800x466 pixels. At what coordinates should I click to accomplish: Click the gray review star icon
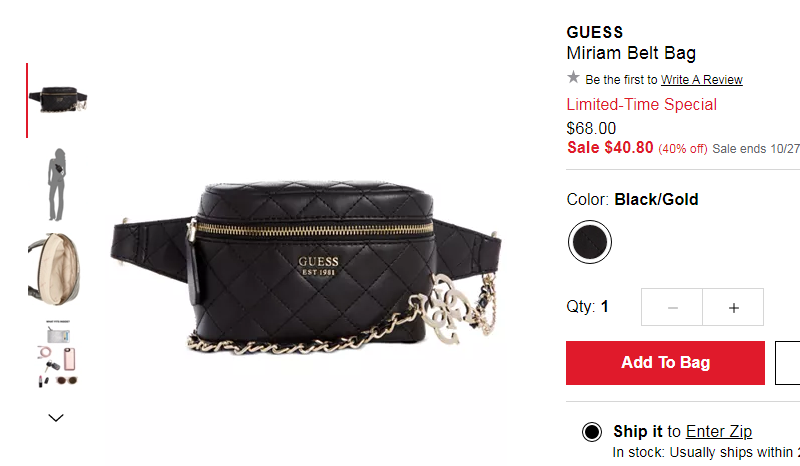click(573, 78)
